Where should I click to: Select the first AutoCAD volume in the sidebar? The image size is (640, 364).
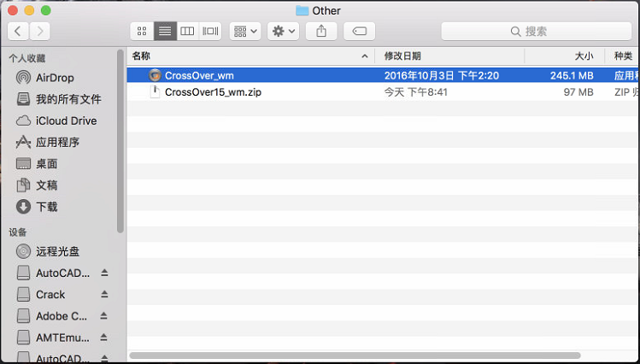[x=53, y=273]
